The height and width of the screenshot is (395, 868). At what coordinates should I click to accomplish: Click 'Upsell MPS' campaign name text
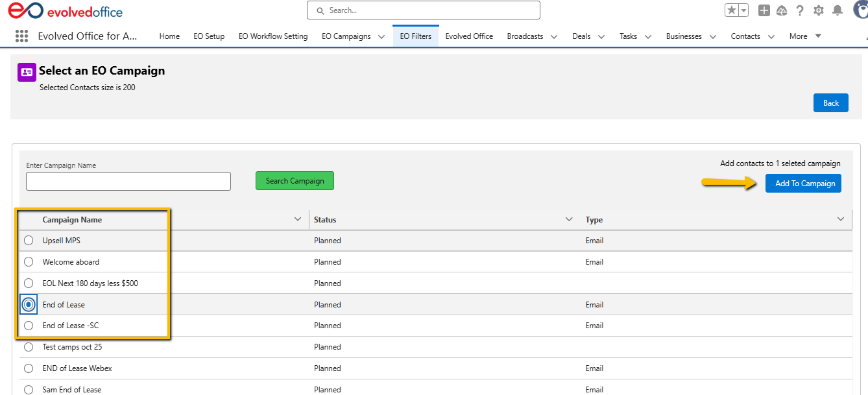click(x=62, y=241)
